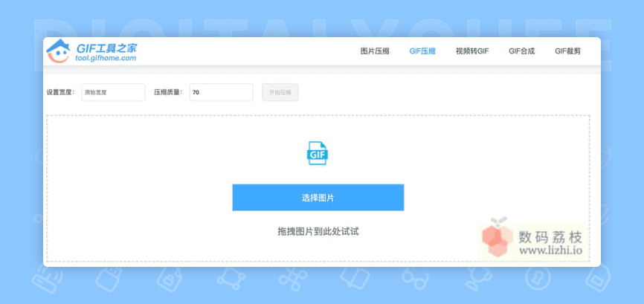Image resolution: width=644 pixels, height=304 pixels.
Task: Click the GIF file icon in upload area
Action: tap(318, 153)
